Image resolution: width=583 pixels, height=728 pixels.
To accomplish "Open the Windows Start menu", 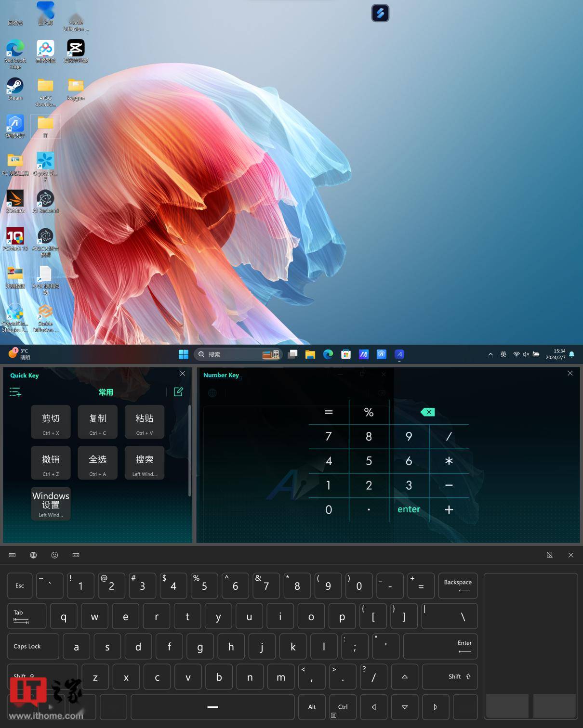I will 184,354.
